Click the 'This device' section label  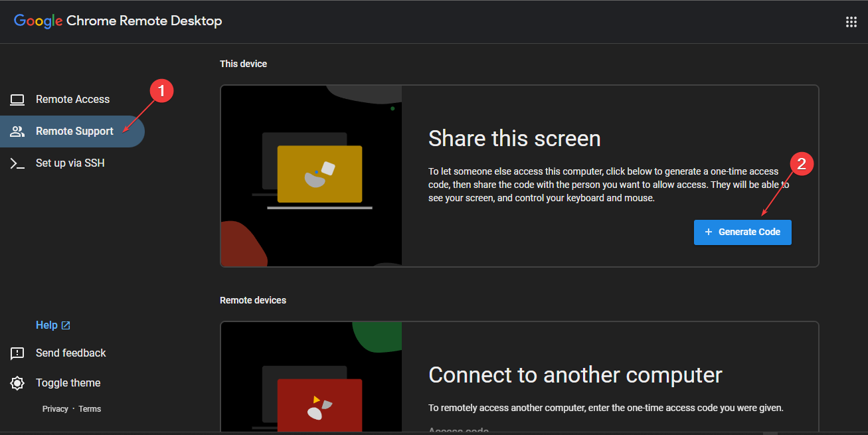(243, 64)
